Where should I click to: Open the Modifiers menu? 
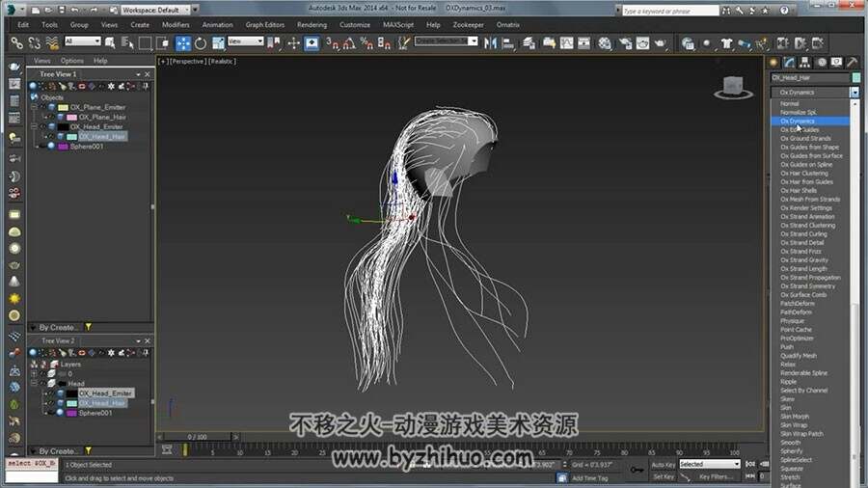click(176, 25)
